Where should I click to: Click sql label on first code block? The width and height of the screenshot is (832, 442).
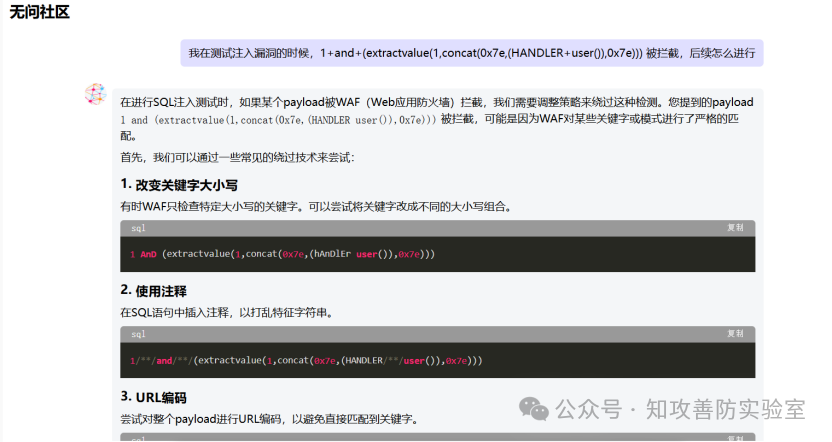point(138,228)
